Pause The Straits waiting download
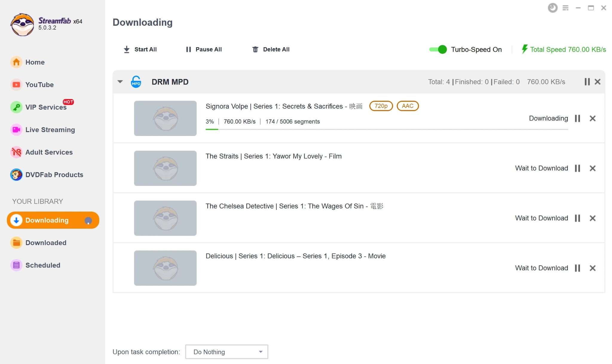The width and height of the screenshot is (612, 364). coord(578,168)
